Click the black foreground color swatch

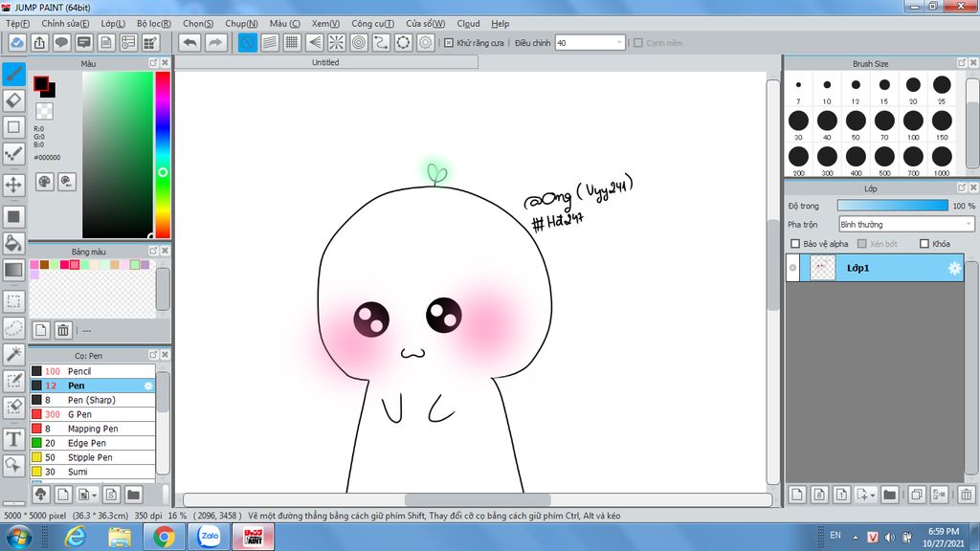point(41,84)
